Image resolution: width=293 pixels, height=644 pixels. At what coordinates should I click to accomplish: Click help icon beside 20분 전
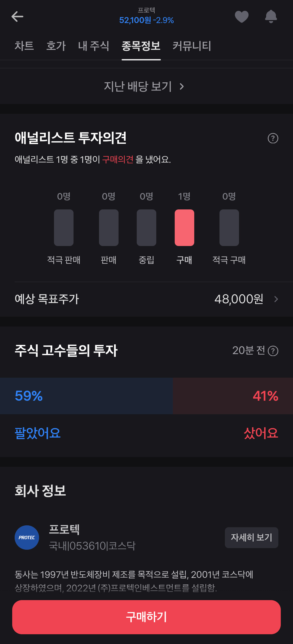tap(273, 351)
